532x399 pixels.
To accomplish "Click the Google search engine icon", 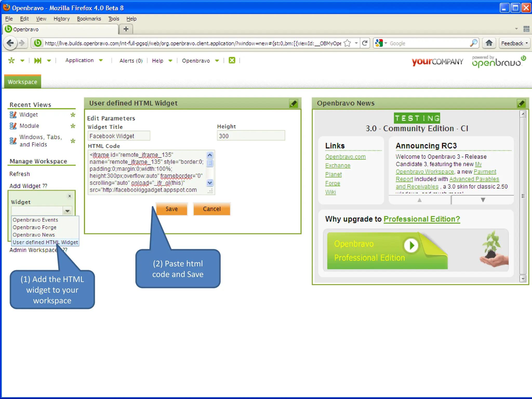I will point(379,43).
